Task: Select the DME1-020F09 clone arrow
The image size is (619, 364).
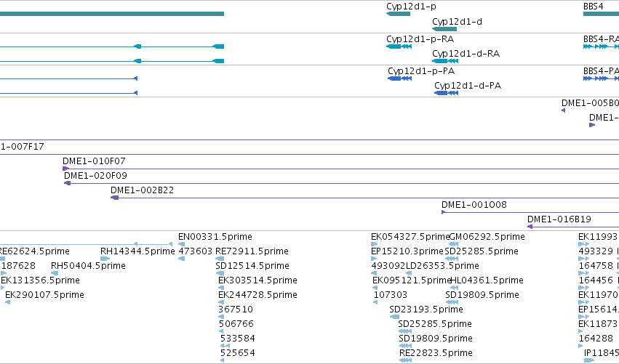Action: coord(67,183)
